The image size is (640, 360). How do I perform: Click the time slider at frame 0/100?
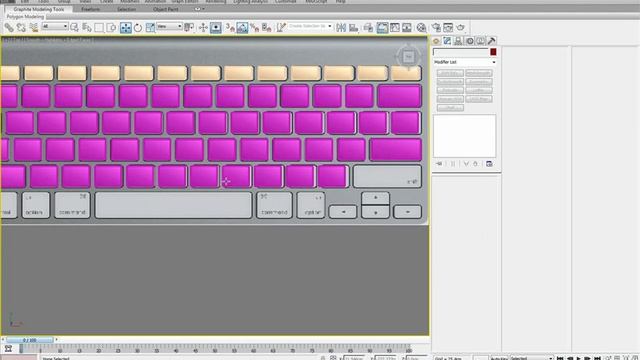click(x=29, y=340)
